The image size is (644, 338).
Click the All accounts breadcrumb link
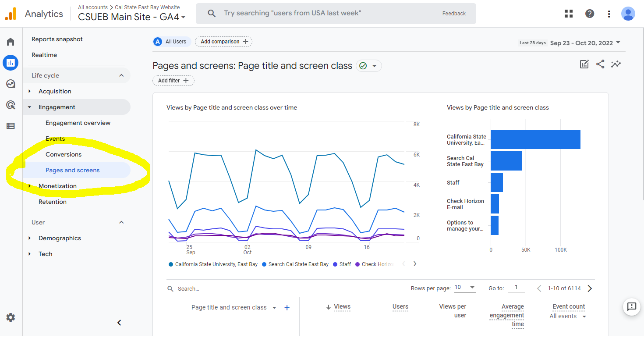click(x=93, y=7)
